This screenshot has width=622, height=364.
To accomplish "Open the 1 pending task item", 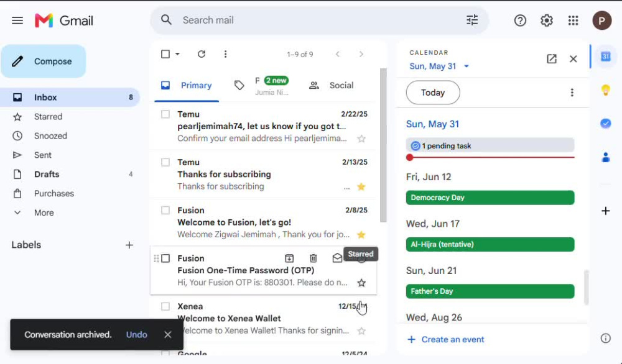I will click(x=490, y=146).
